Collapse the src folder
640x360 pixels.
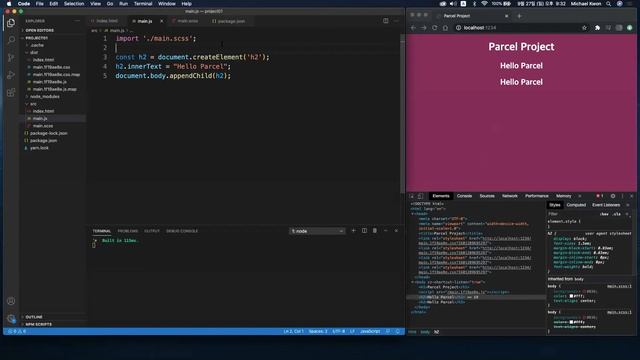click(x=33, y=104)
